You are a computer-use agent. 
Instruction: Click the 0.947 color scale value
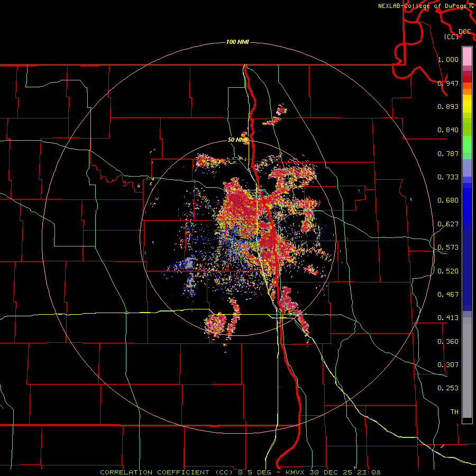[x=448, y=83]
